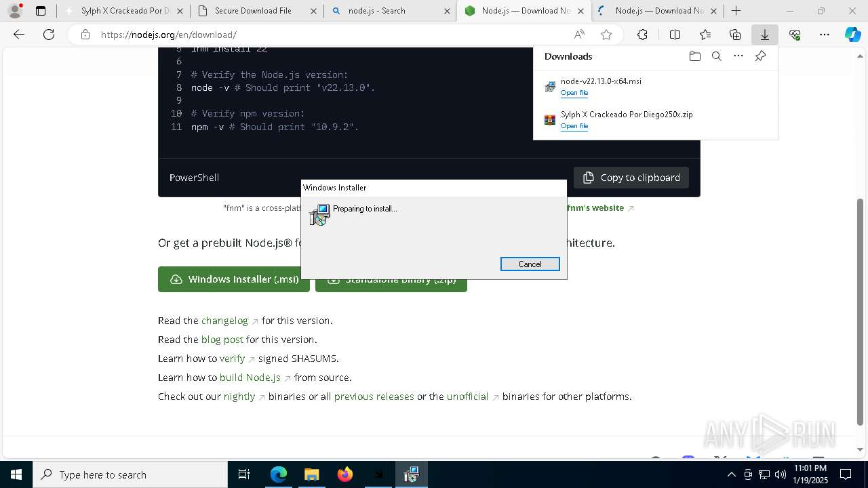Open Task View on taskbar
This screenshot has height=488, width=868.
244,474
